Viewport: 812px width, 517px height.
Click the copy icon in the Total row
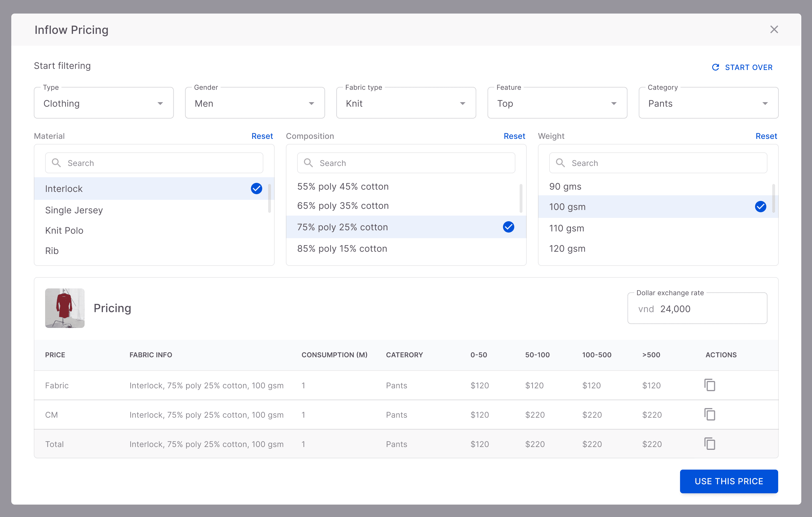pyautogui.click(x=709, y=444)
